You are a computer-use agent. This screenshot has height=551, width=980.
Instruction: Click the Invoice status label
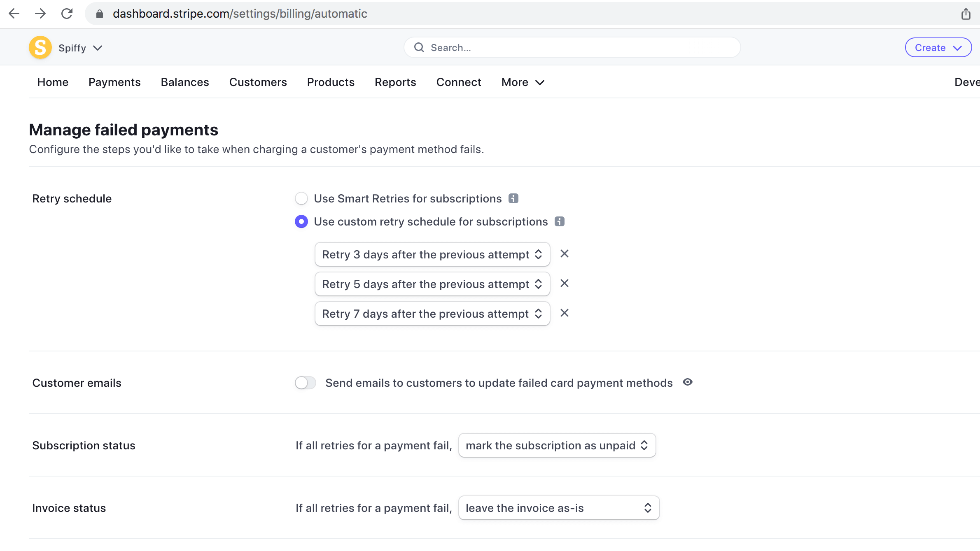tap(69, 508)
